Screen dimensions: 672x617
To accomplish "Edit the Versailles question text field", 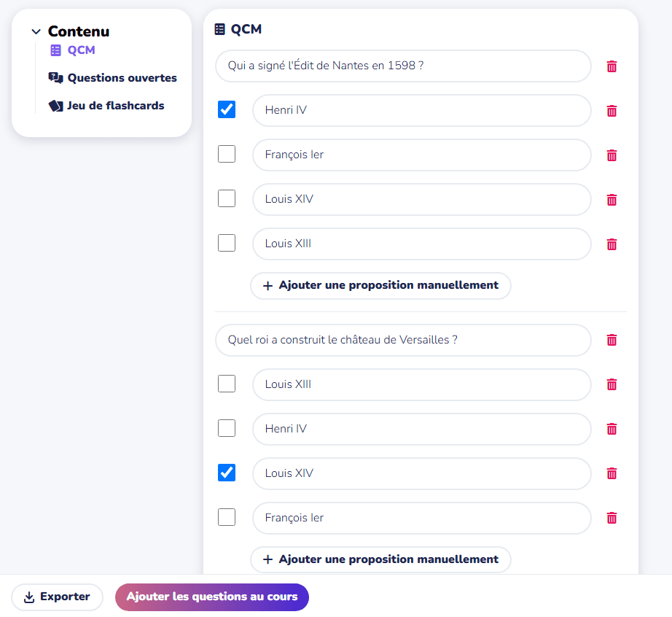I will pyautogui.click(x=402, y=340).
